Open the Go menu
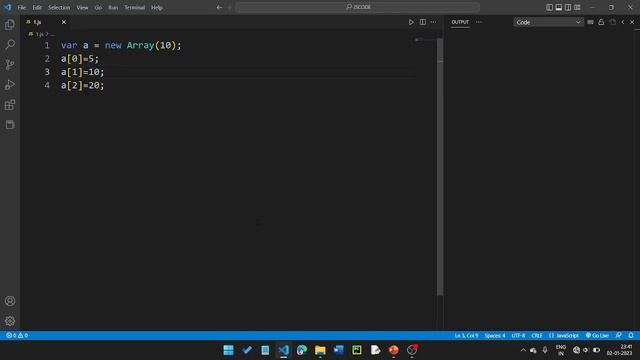This screenshot has width=640, height=360. pyautogui.click(x=98, y=7)
